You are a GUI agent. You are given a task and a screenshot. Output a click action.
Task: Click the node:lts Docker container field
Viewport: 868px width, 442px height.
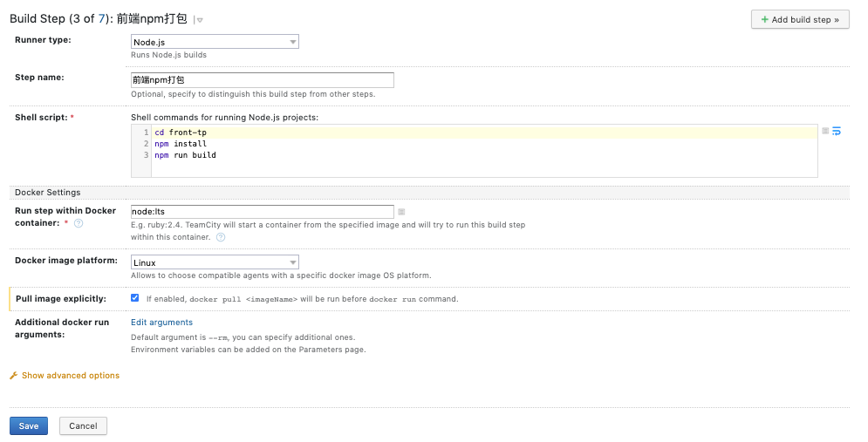coord(262,211)
